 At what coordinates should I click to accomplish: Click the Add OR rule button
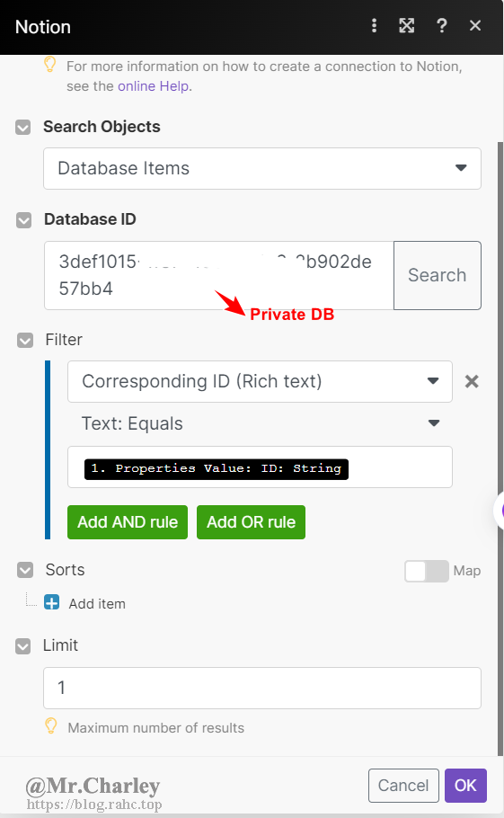[x=252, y=522]
